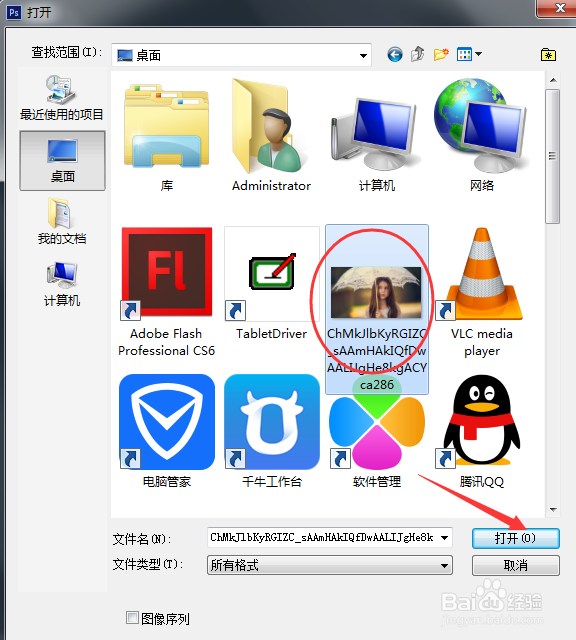
Task: Enable the Image Sequence checkbox
Action: [x=132, y=618]
